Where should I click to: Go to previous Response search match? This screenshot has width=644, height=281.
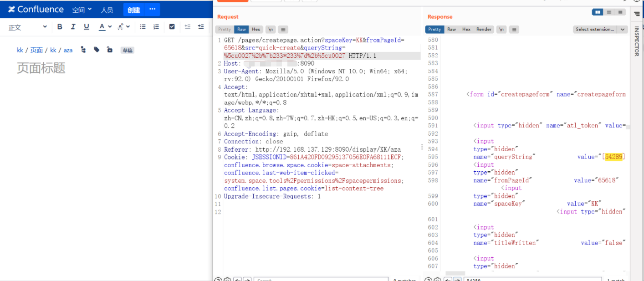coord(447,280)
